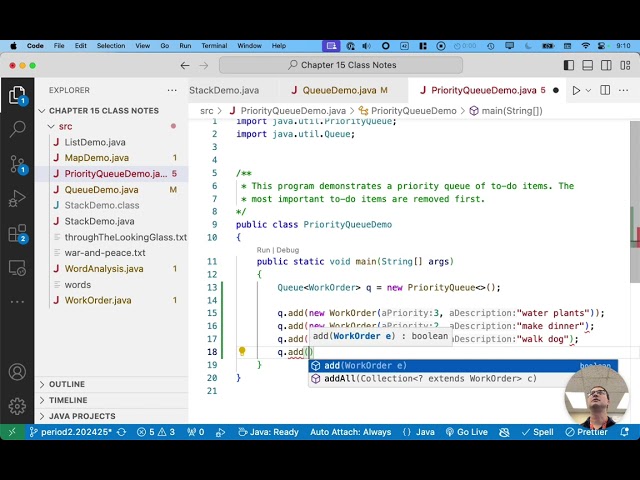Expand the OUTLINE section
Viewport: 640px width, 480px height.
(67, 384)
